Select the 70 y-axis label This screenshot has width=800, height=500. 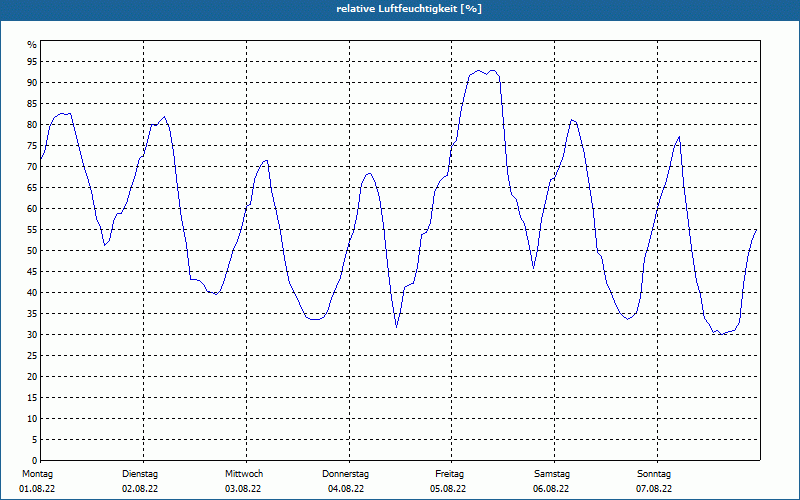32,167
